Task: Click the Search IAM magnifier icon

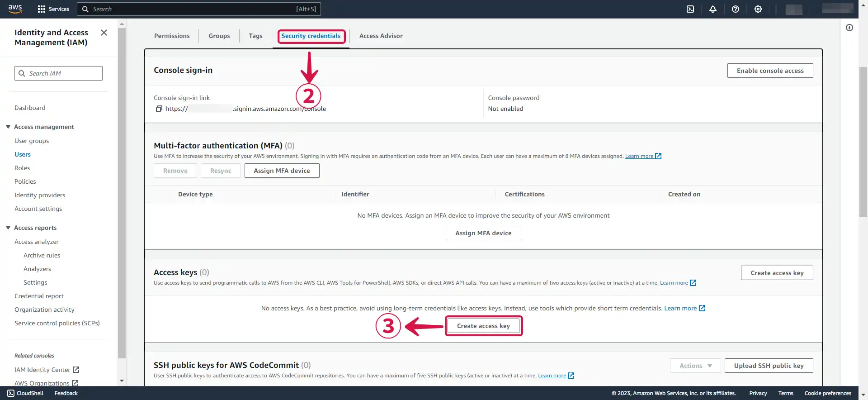Action: point(22,73)
